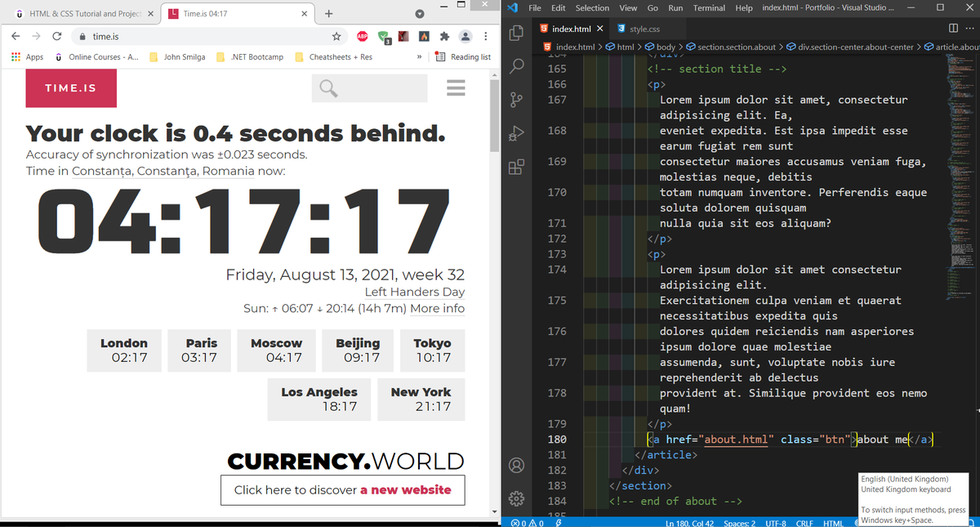Split the VS Code editor
Screen dimensions: 980x527
953,29
